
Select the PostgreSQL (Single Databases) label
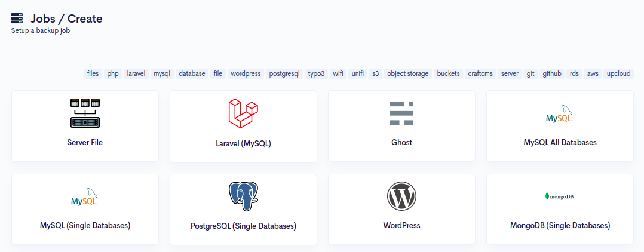click(244, 226)
